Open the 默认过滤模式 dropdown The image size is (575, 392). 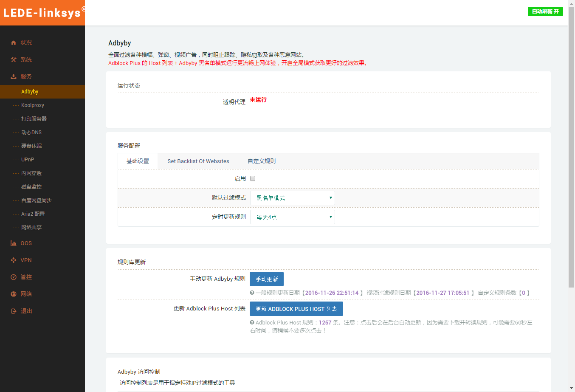click(292, 198)
